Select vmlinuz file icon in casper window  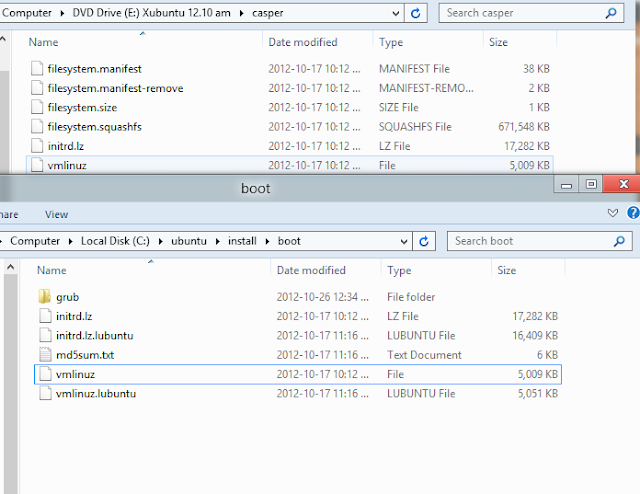(37, 165)
